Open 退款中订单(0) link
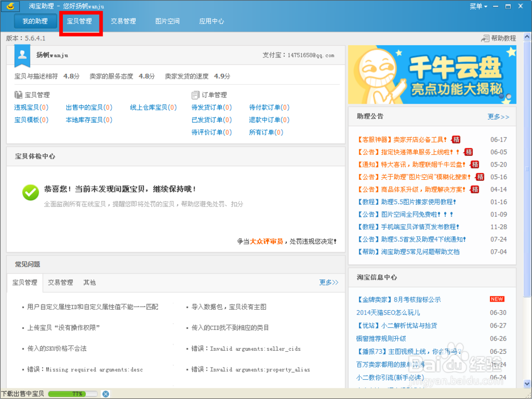Screen dimensions: 532x399 (x=269, y=120)
